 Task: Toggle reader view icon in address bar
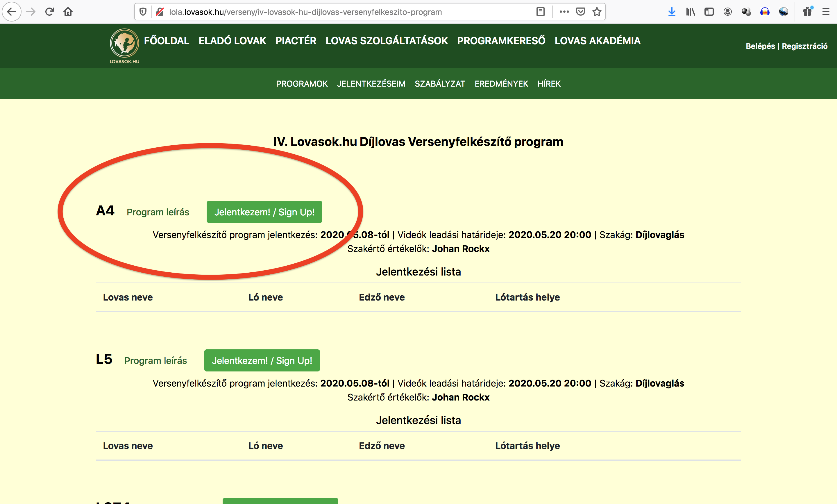tap(540, 12)
